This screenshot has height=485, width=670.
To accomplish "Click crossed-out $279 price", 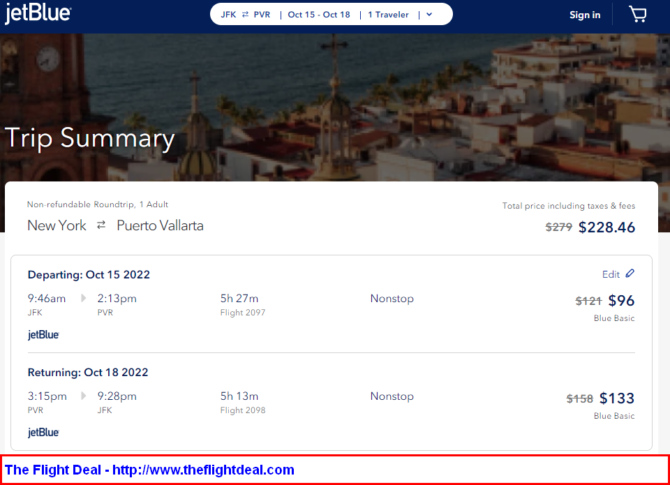I will tap(558, 227).
